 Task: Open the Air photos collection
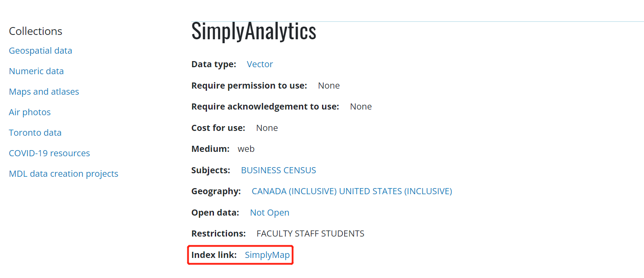click(x=29, y=112)
